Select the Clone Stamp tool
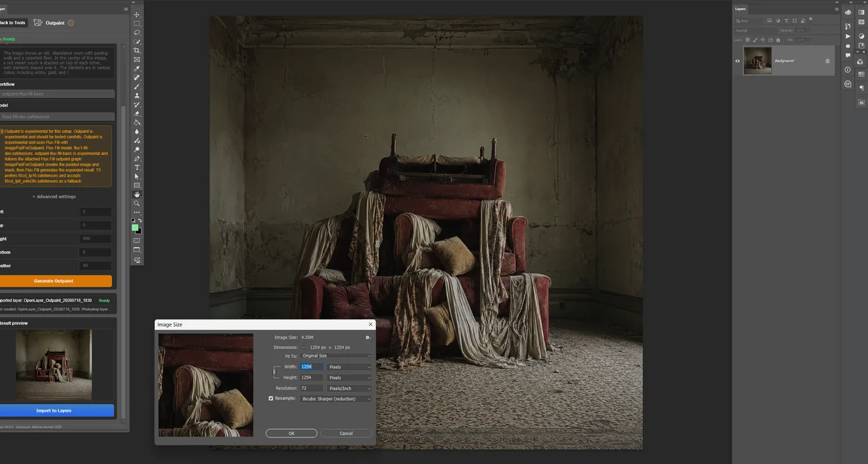Image resolution: width=868 pixels, height=464 pixels. 137,96
